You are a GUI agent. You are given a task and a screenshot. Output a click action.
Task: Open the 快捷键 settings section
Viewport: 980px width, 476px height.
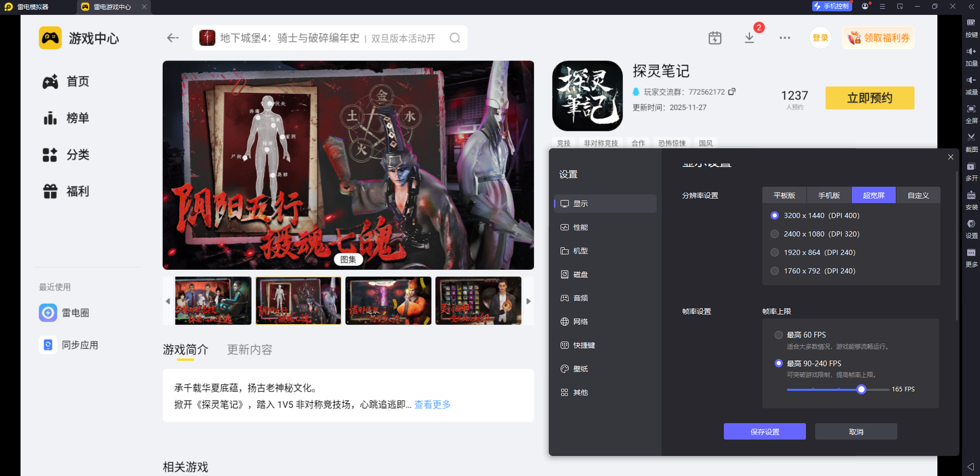click(605, 345)
